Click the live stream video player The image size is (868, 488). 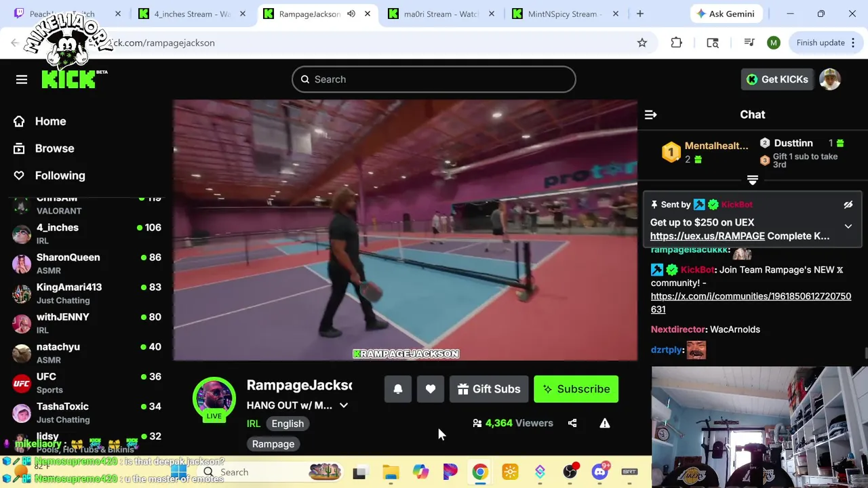click(405, 230)
